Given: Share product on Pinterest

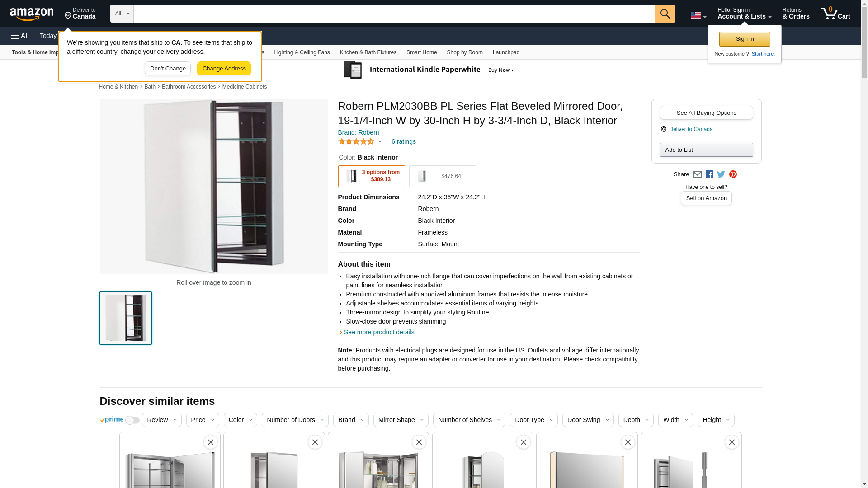Looking at the screenshot, I should (x=733, y=174).
